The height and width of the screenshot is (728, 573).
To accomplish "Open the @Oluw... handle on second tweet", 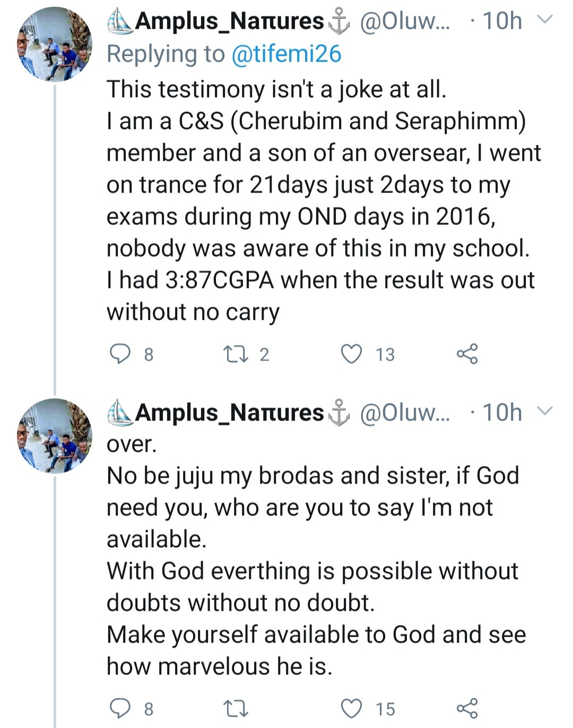I will 404,413.
